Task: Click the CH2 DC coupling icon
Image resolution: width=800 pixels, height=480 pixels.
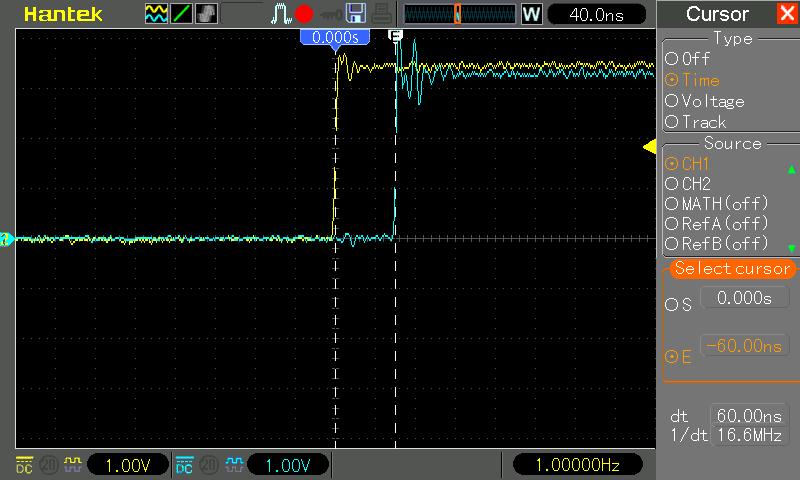Action: [185, 464]
